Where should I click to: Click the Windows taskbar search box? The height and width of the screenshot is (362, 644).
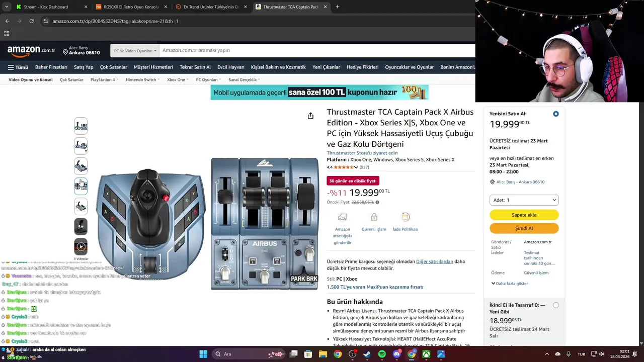pos(249,354)
